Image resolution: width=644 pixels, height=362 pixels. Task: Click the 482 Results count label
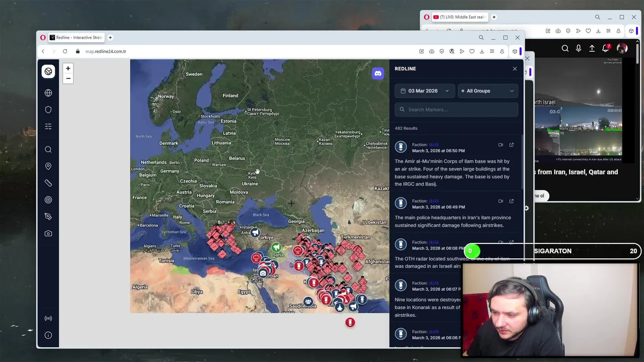(x=406, y=128)
